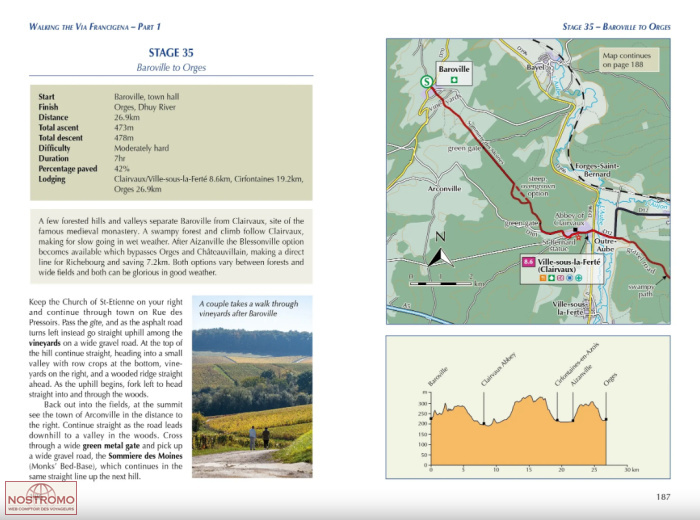Click the north arrow compass on the map
The height and width of the screenshot is (520, 700).
[440, 251]
